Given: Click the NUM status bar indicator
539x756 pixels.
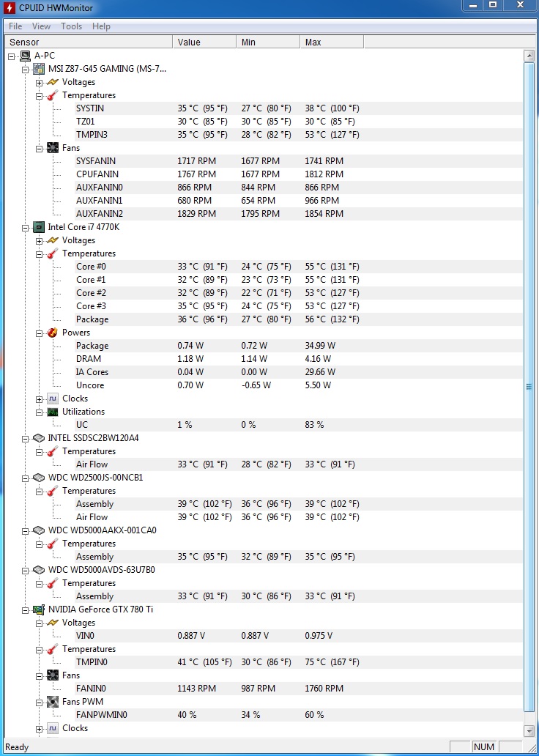Looking at the screenshot, I should [x=484, y=747].
